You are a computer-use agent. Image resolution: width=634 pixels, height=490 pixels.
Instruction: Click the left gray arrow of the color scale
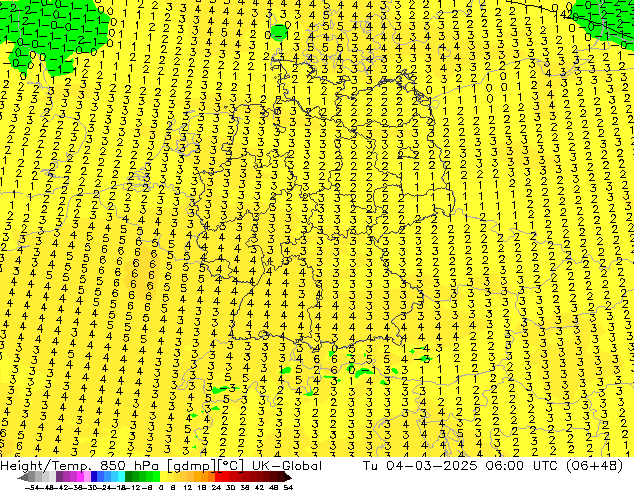point(22,477)
